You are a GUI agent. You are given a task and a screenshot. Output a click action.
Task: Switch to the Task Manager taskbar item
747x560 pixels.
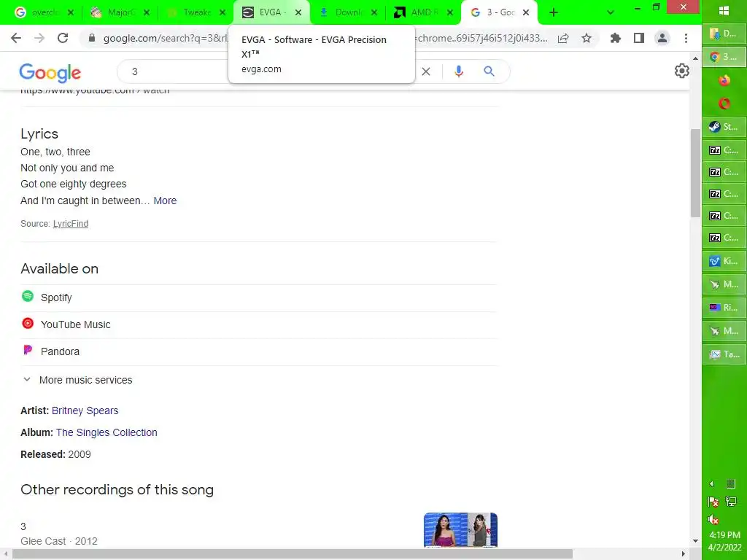pos(724,354)
